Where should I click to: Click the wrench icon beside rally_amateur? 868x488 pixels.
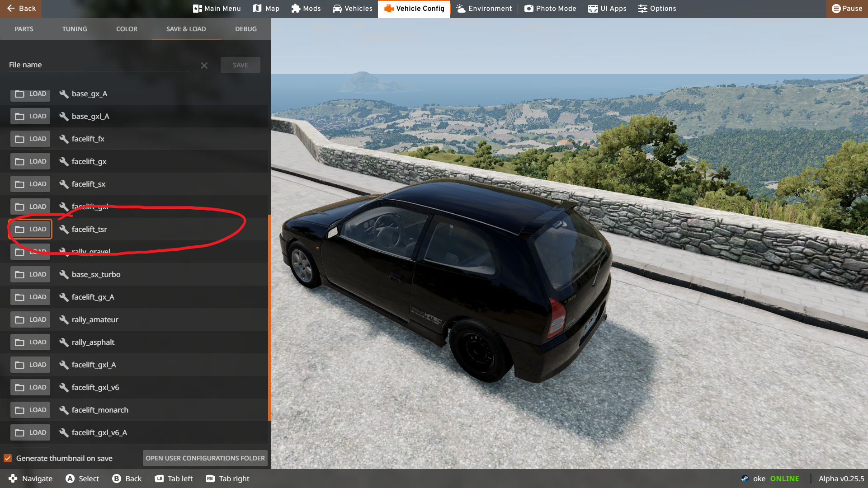point(64,319)
